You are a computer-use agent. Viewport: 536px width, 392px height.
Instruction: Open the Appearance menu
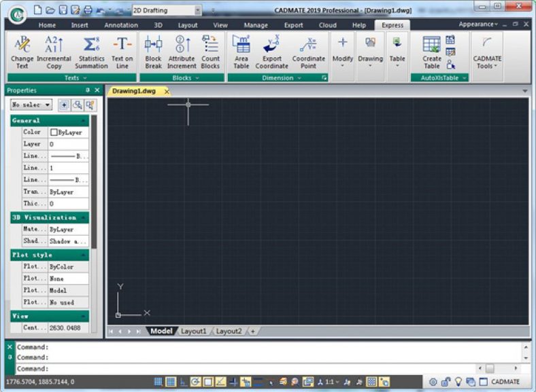[478, 24]
